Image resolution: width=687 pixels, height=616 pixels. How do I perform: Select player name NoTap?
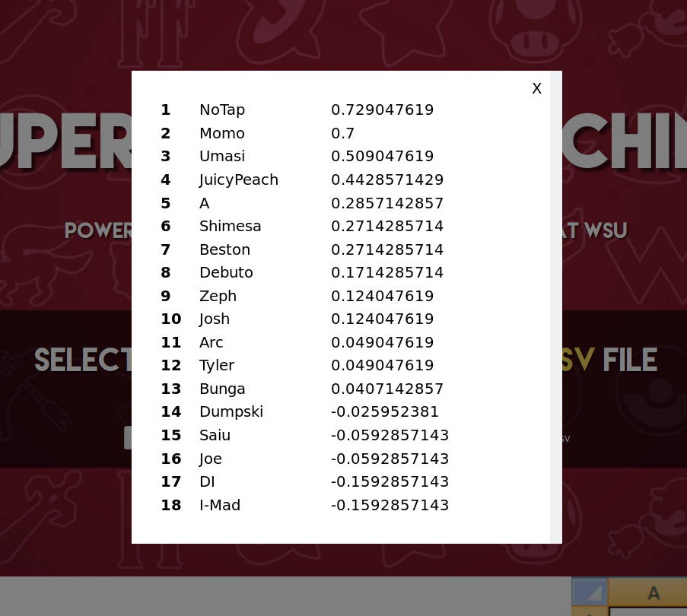(x=222, y=110)
